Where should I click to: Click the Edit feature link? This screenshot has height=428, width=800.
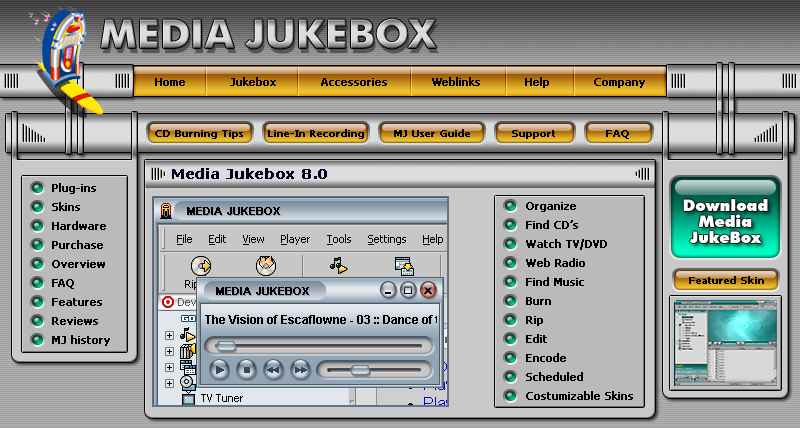tap(536, 339)
